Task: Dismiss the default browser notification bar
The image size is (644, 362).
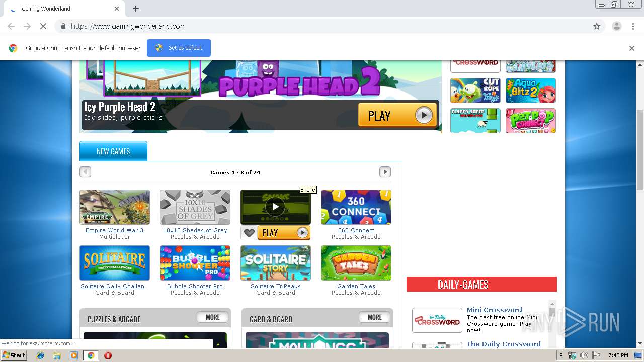Action: (632, 48)
